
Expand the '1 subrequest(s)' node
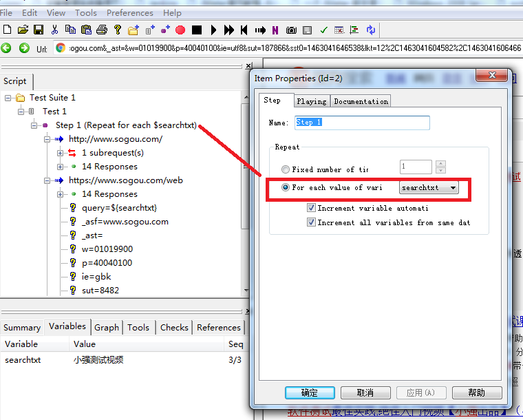tap(60, 153)
